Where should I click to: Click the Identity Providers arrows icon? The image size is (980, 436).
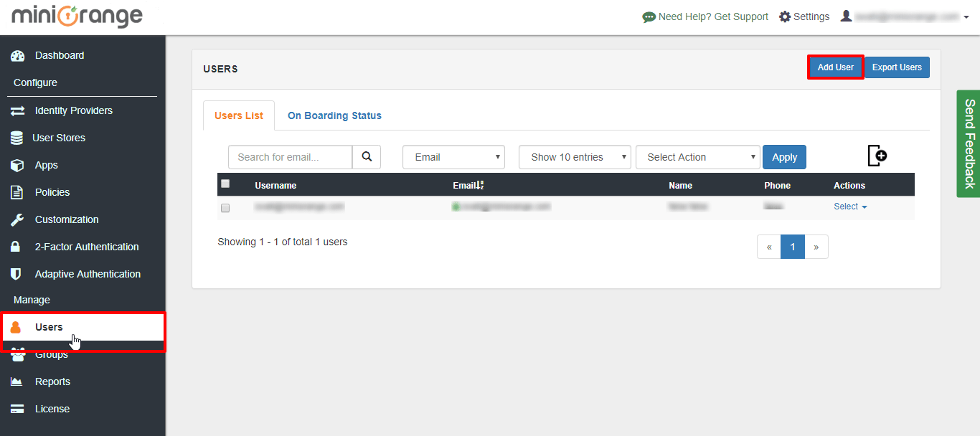(x=17, y=111)
